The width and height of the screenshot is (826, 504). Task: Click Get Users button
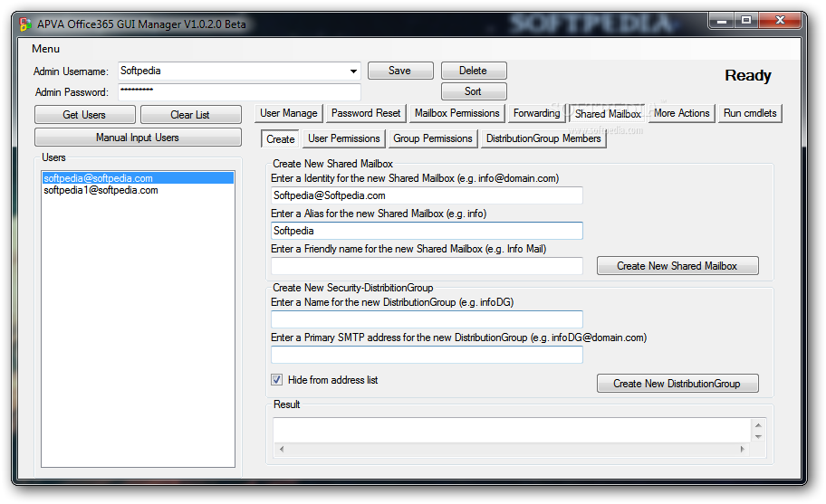(85, 115)
